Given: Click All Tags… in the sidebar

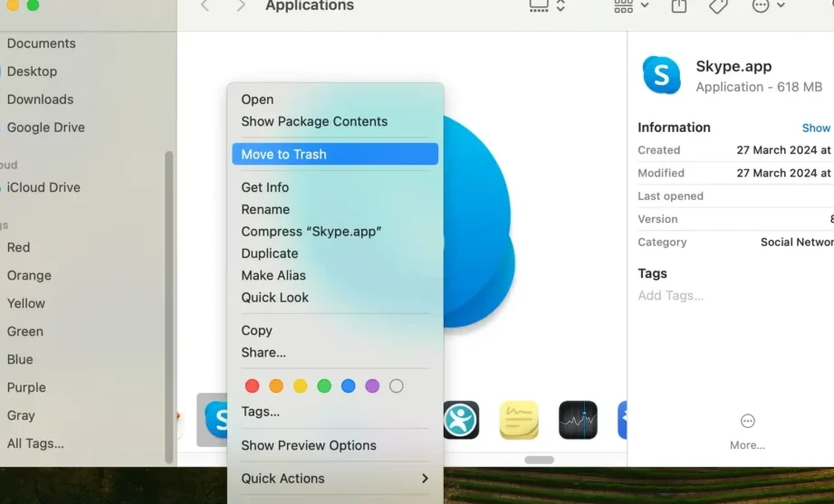Looking at the screenshot, I should click(35, 443).
